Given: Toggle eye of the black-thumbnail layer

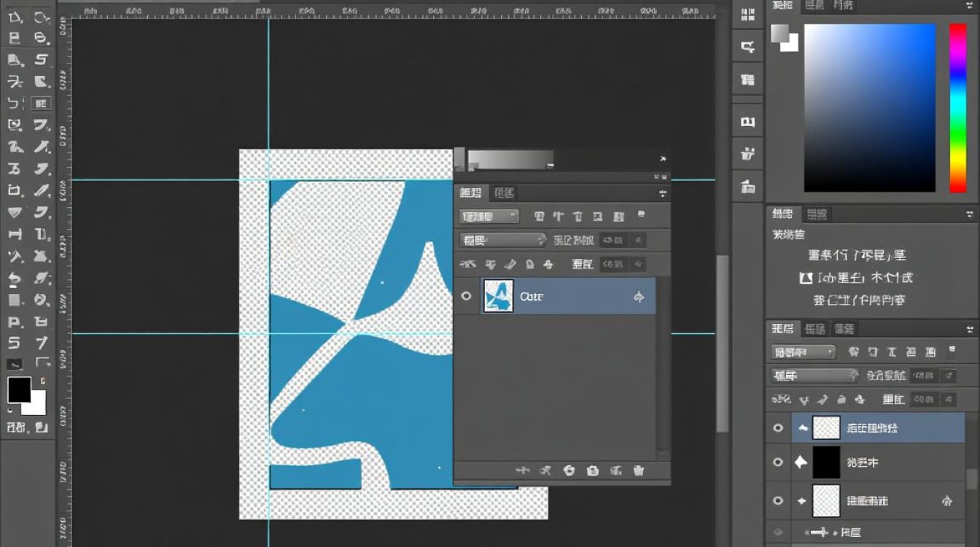Looking at the screenshot, I should (778, 462).
